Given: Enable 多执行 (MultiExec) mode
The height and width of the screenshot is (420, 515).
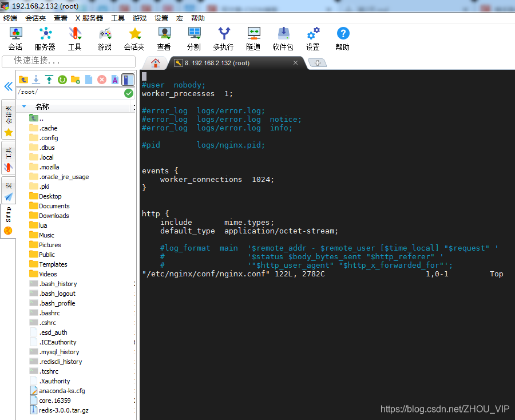Looking at the screenshot, I should (223, 39).
